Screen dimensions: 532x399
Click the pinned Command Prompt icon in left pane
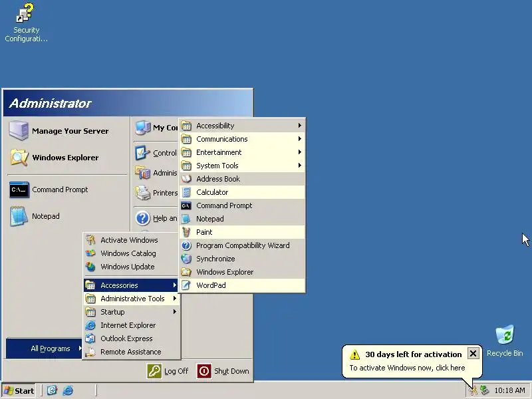[19, 190]
